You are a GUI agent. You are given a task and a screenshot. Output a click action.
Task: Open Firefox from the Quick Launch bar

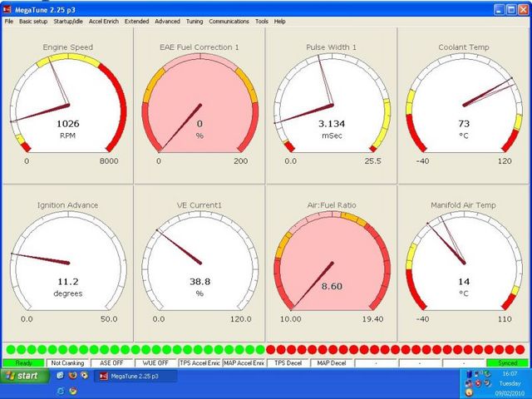tap(71, 376)
